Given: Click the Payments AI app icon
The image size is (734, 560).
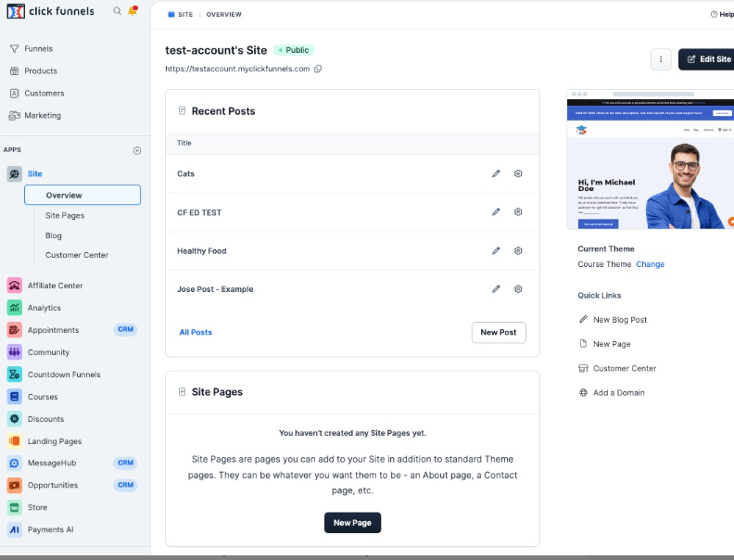Looking at the screenshot, I should pyautogui.click(x=15, y=529).
